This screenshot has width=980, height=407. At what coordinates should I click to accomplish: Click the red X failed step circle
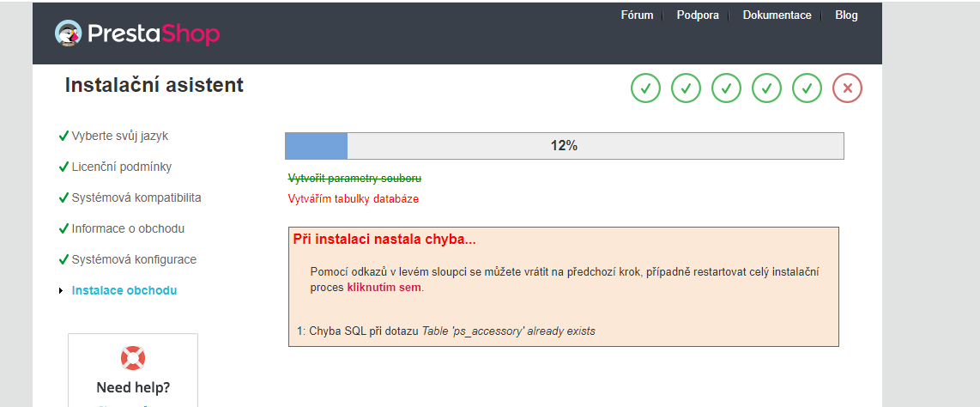coord(848,88)
